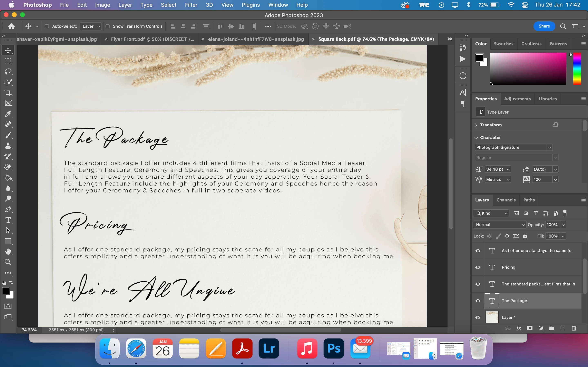Select the Crop tool
Screen dimensions: 588x367
(8, 93)
